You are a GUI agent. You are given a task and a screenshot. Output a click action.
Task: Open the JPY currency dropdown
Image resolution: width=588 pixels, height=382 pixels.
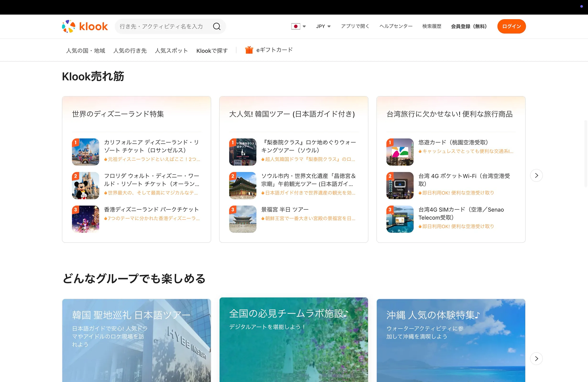[x=323, y=27]
